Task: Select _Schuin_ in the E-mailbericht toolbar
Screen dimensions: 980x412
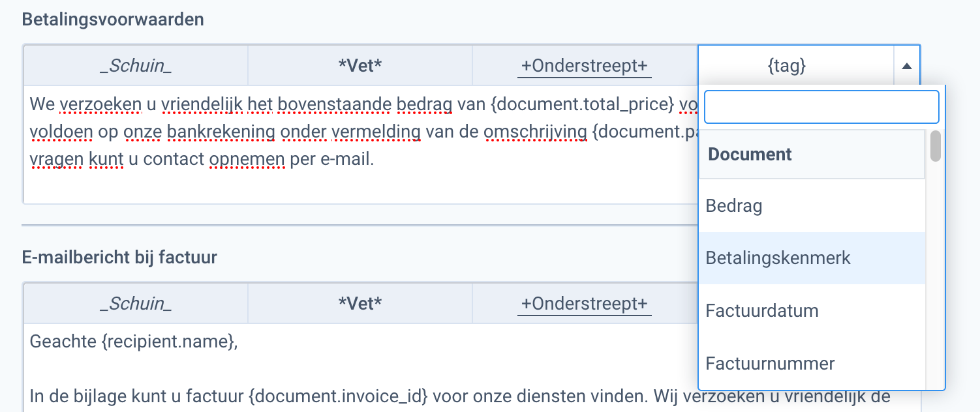Action: click(x=135, y=302)
